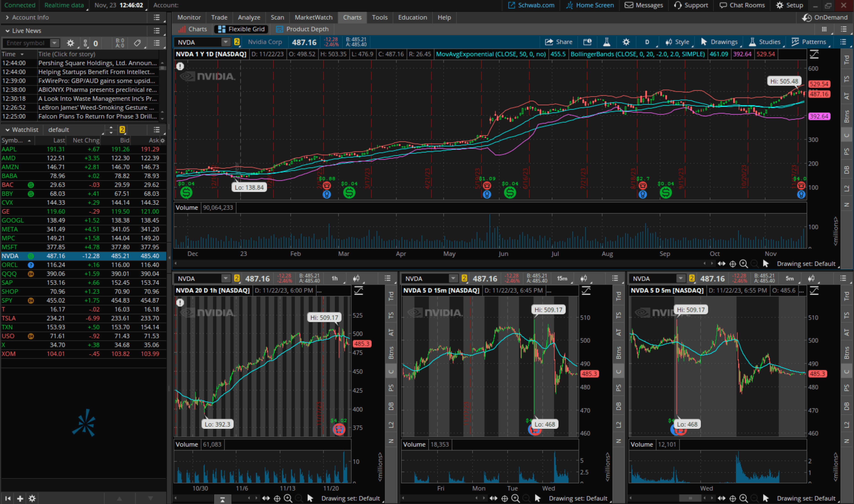Viewport: 854px width, 504px height.
Task: Toggle the L2 side panel on main chart
Action: pos(846,188)
